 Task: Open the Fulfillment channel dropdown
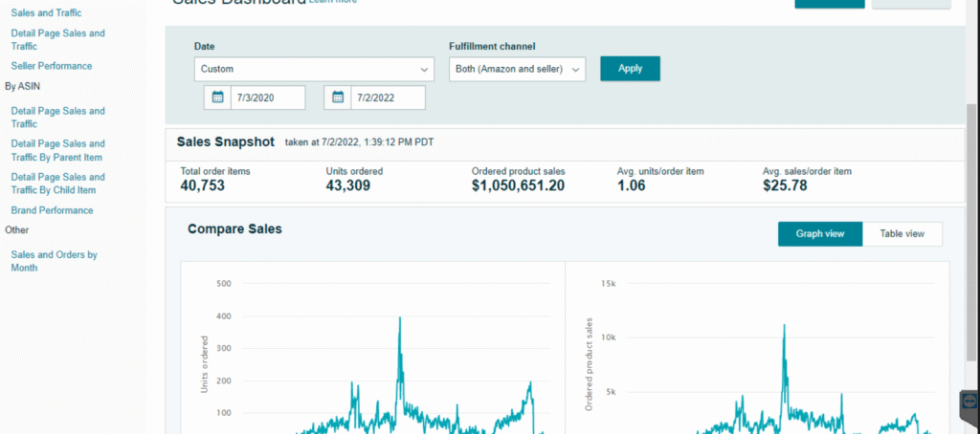click(517, 69)
